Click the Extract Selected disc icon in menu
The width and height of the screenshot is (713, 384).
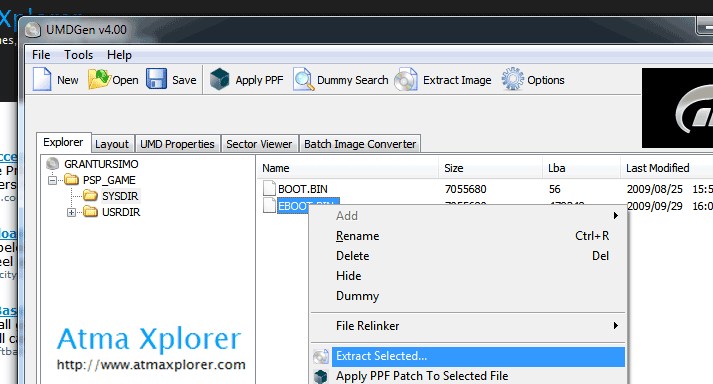coord(321,356)
